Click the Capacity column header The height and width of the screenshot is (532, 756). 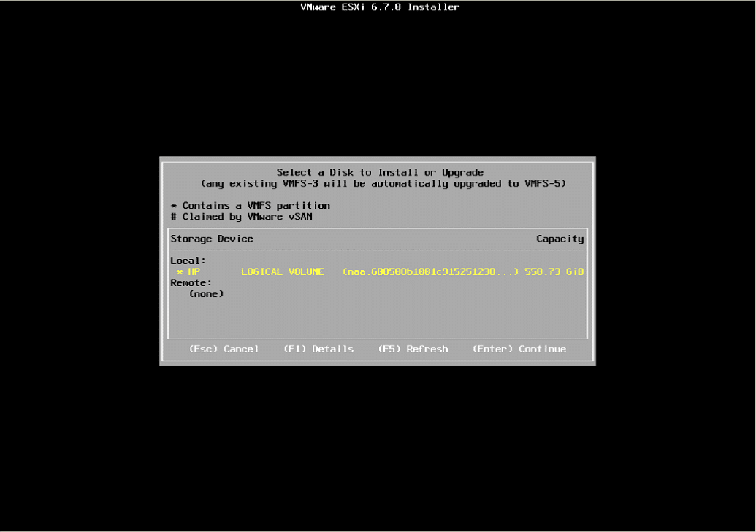click(x=560, y=239)
